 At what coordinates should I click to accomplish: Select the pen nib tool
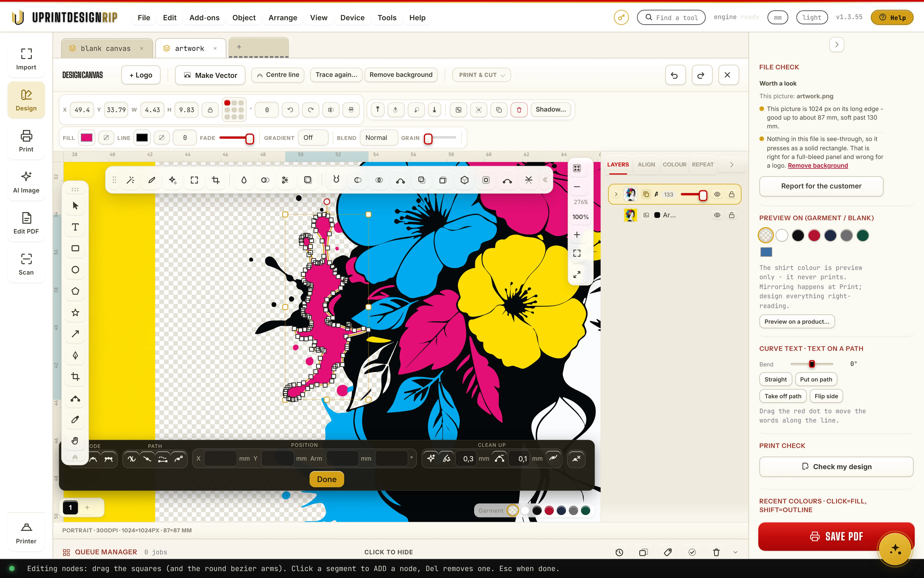point(75,356)
